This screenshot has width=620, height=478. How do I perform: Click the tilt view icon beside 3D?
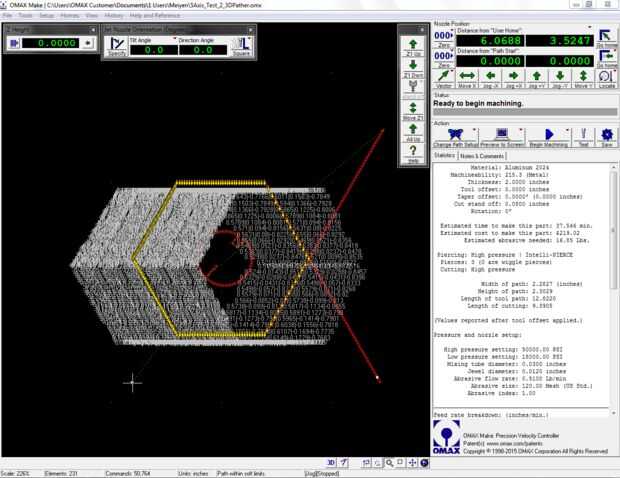343,462
